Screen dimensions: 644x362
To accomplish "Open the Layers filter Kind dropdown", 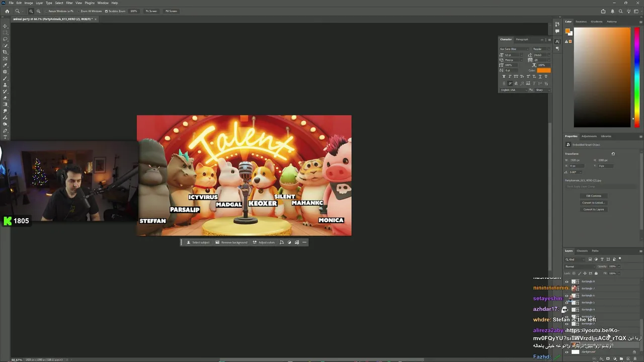I will 576,259.
